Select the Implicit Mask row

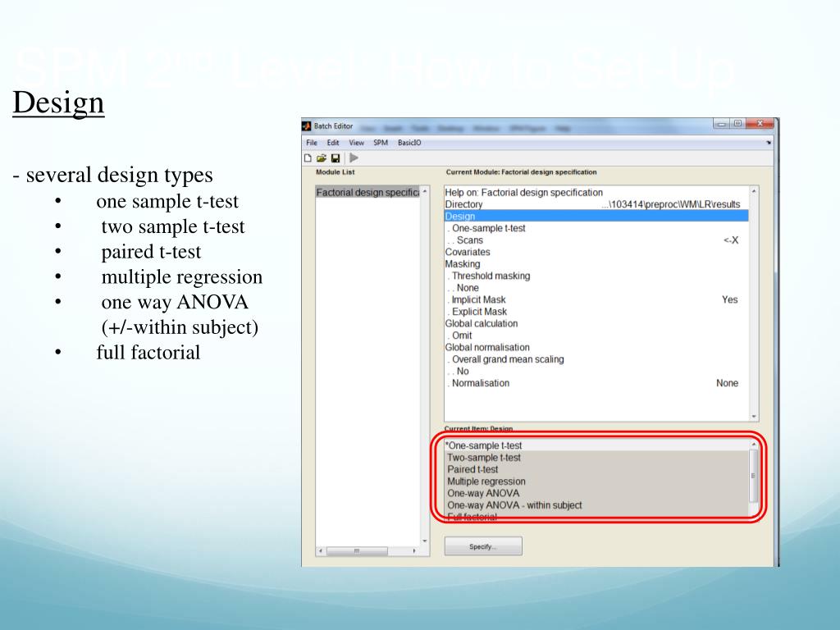click(x=596, y=299)
